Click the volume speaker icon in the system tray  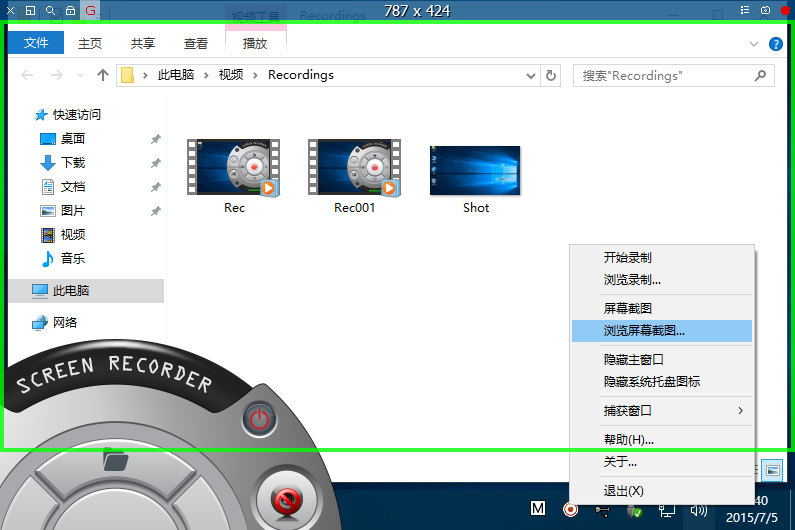699,510
